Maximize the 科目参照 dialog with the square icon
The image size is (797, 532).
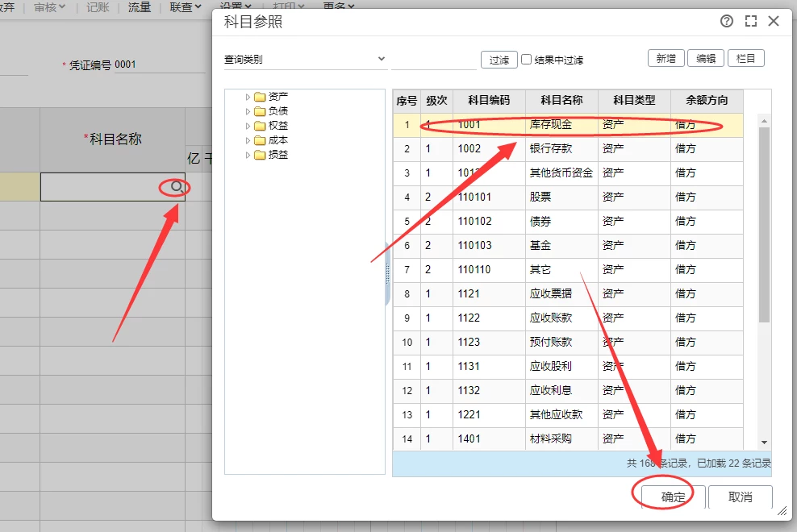pyautogui.click(x=750, y=22)
